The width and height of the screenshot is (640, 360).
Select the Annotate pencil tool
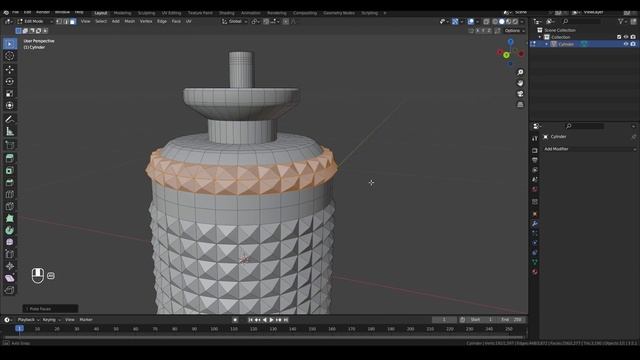point(10,119)
